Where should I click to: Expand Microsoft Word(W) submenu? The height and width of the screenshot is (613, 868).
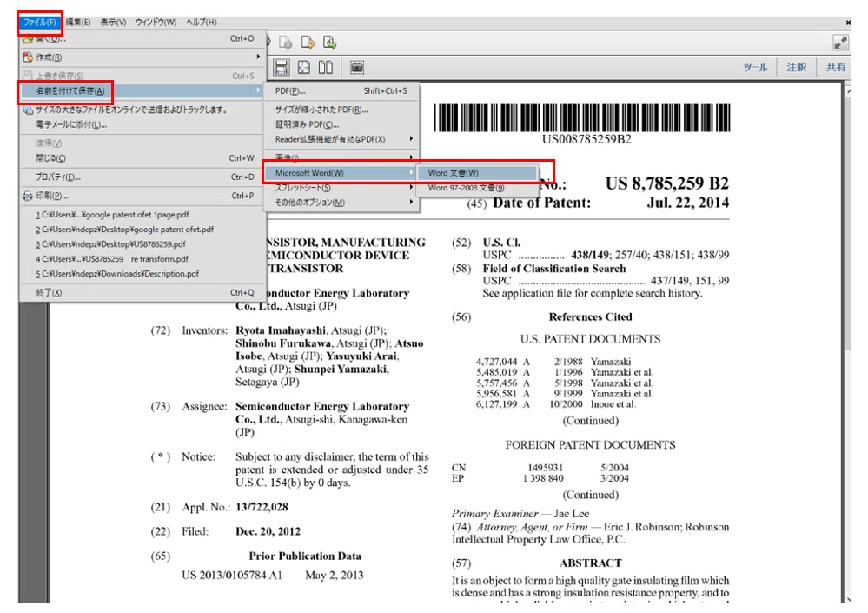click(x=341, y=173)
